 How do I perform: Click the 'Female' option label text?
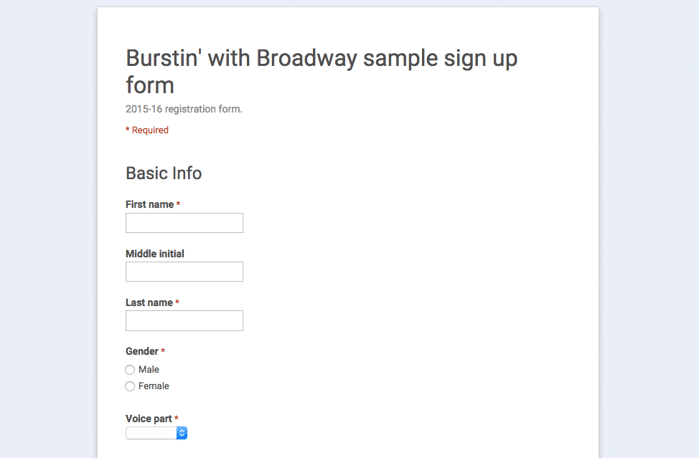154,386
